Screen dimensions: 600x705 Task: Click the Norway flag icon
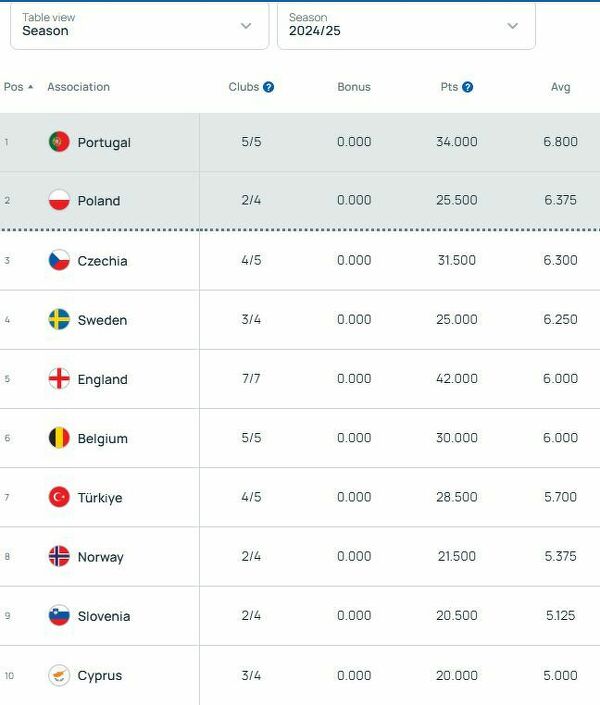(59, 556)
